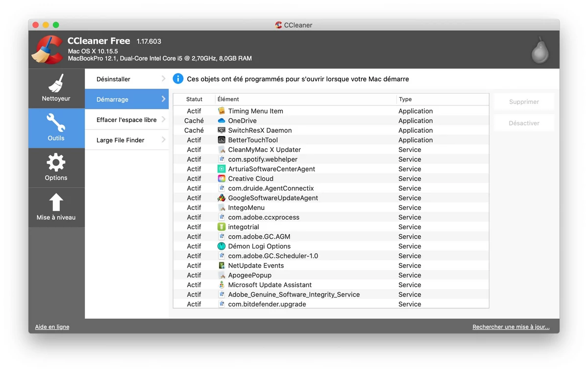
Task: Click the pear icon in header
Action: pos(540,49)
